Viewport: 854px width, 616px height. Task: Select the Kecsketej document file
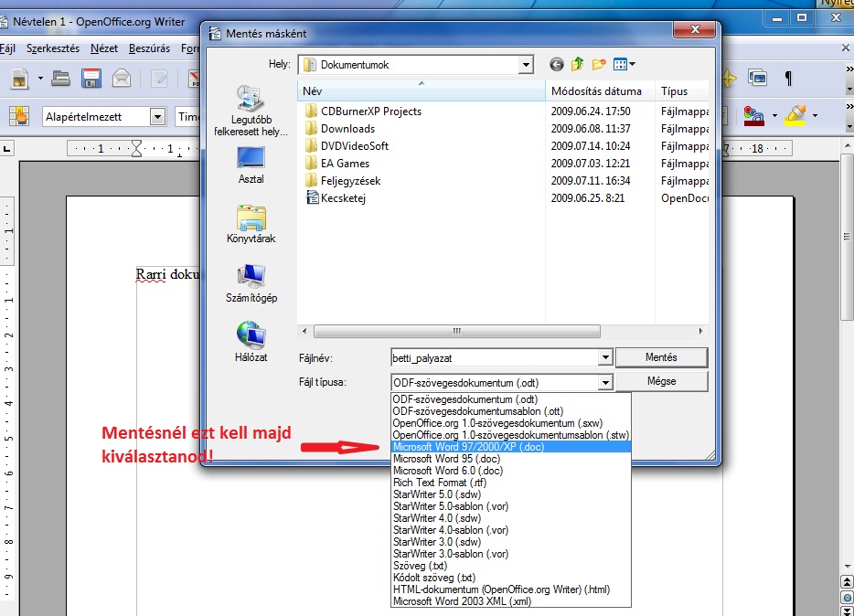343,198
